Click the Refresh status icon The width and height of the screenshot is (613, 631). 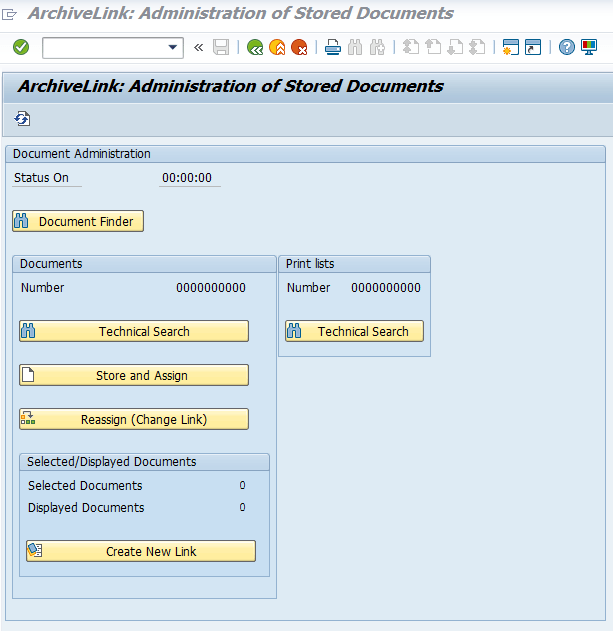pos(22,119)
